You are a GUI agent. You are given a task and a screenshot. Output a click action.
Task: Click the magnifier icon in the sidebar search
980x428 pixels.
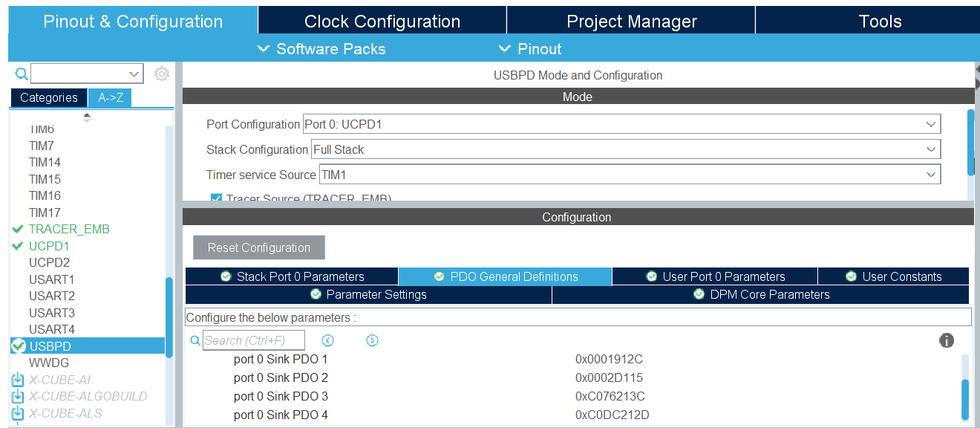[20, 74]
